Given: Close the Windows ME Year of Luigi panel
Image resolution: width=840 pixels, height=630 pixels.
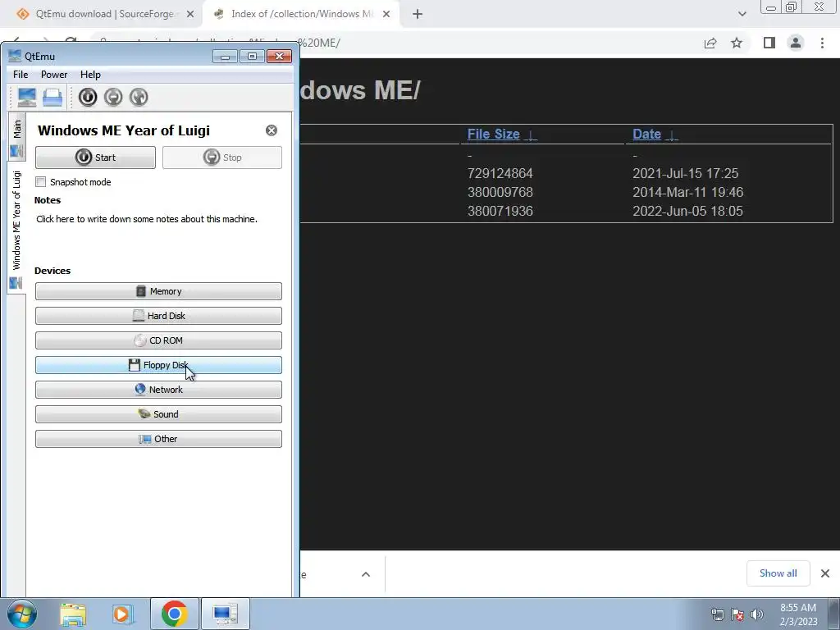Looking at the screenshot, I should 272,130.
